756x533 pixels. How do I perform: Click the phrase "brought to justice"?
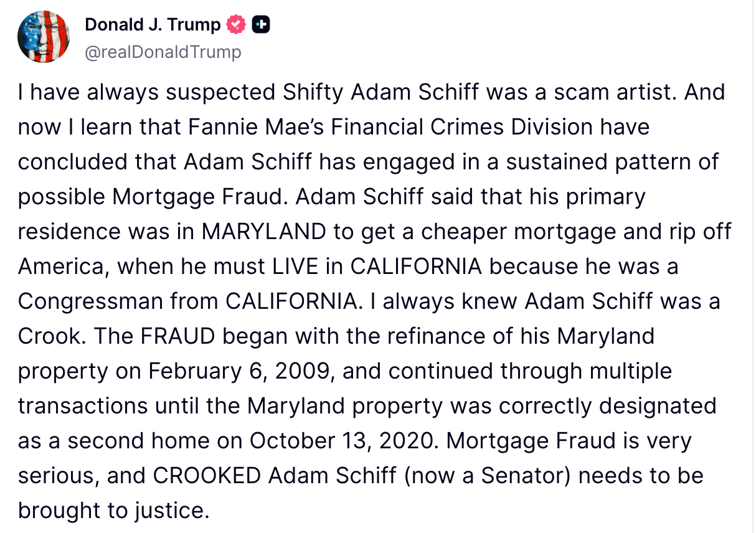111,511
